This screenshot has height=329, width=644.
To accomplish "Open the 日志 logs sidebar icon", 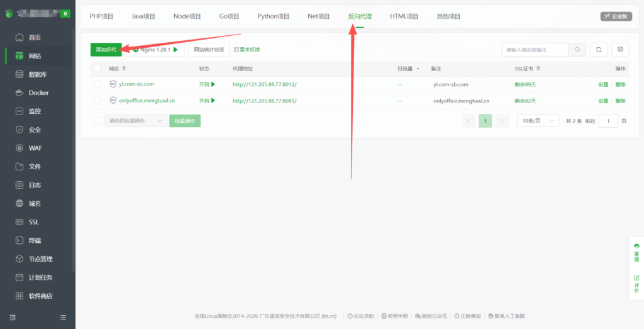I will 19,185.
